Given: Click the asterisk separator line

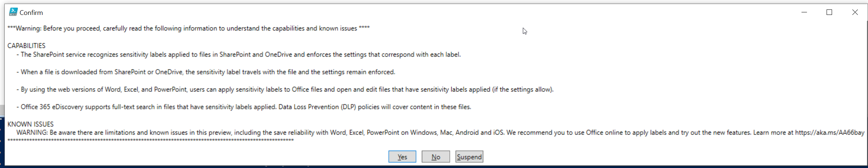Looking at the screenshot, I should coord(150,140).
